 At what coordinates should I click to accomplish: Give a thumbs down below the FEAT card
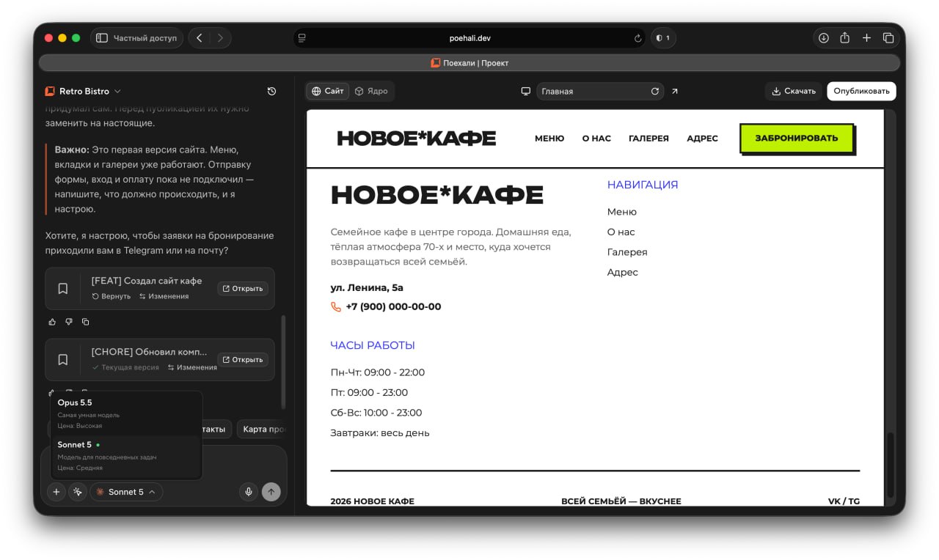(x=69, y=322)
